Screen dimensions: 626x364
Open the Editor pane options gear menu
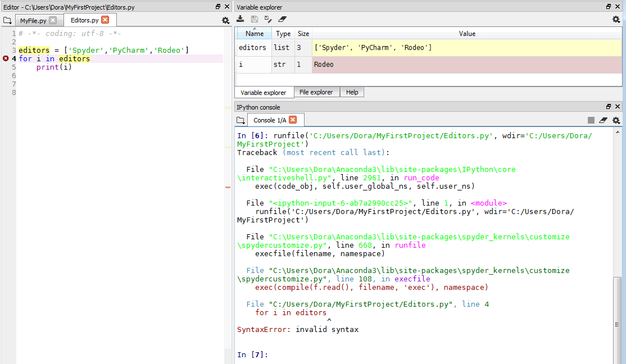pos(225,20)
